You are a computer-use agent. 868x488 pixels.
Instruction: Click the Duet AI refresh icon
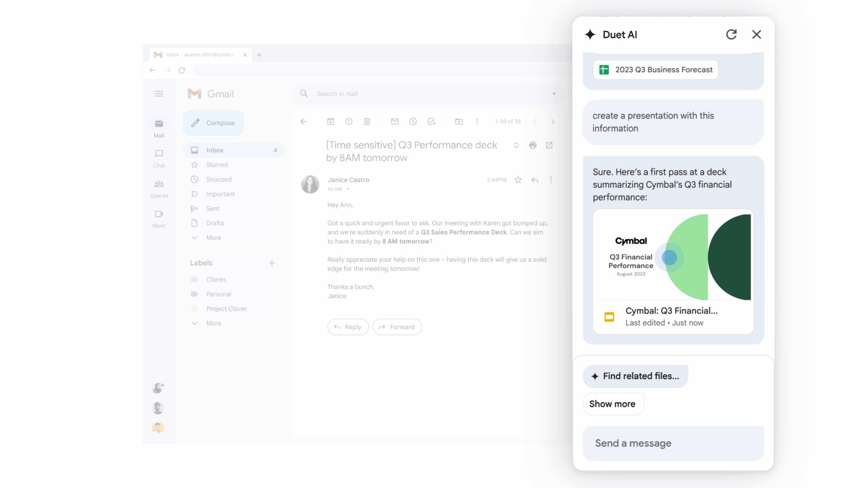click(x=731, y=34)
